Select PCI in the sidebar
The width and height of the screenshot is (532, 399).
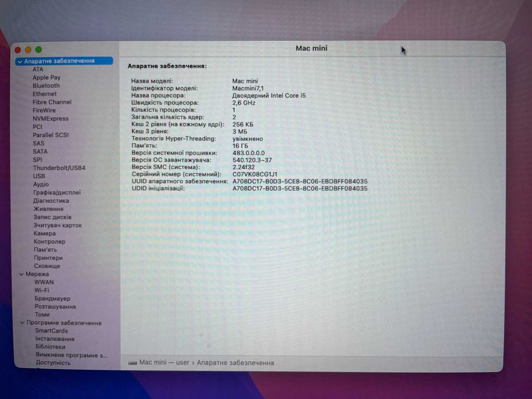pyautogui.click(x=38, y=127)
